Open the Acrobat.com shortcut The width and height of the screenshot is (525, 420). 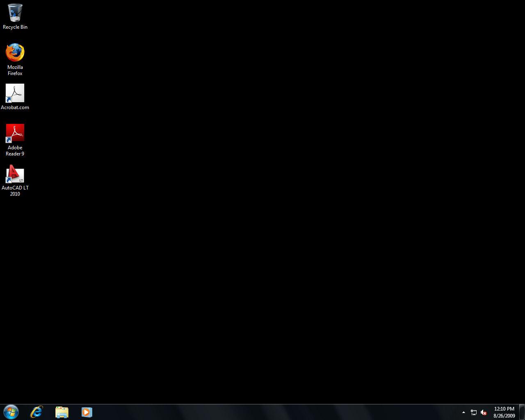(15, 93)
